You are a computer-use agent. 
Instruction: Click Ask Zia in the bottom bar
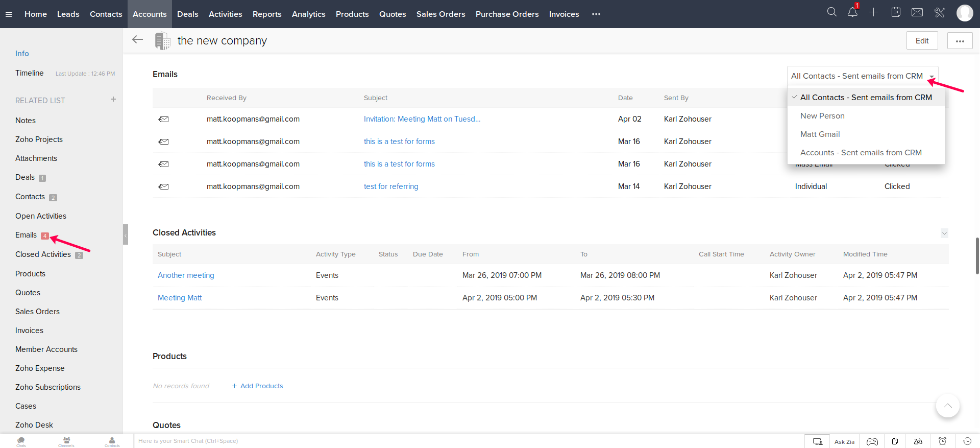tap(844, 442)
